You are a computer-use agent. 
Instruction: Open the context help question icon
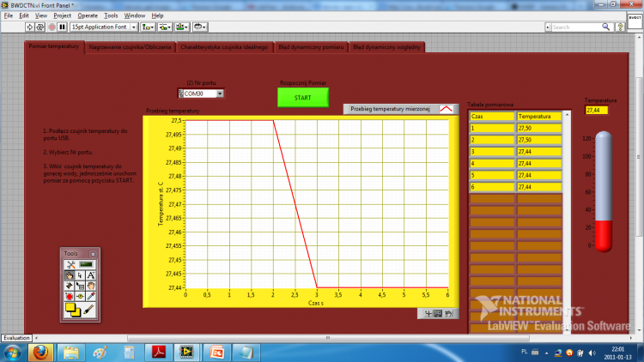pos(621,27)
